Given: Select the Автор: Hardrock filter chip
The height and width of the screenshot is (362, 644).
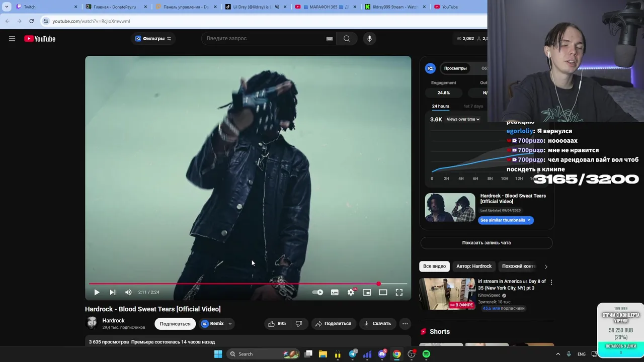Looking at the screenshot, I should point(474,266).
